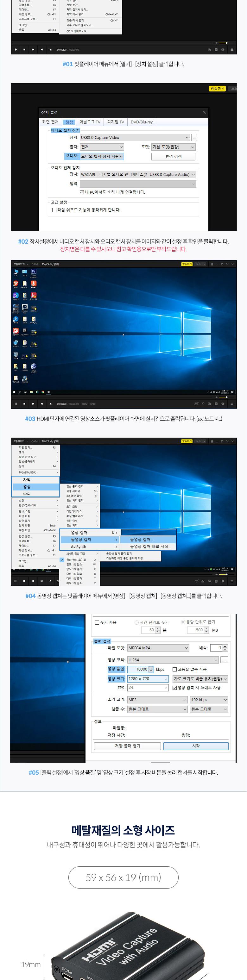The width and height of the screenshot is (247, 980).
Task: Click the previous-track icon in the step 03 player
Action: click(x=33, y=404)
